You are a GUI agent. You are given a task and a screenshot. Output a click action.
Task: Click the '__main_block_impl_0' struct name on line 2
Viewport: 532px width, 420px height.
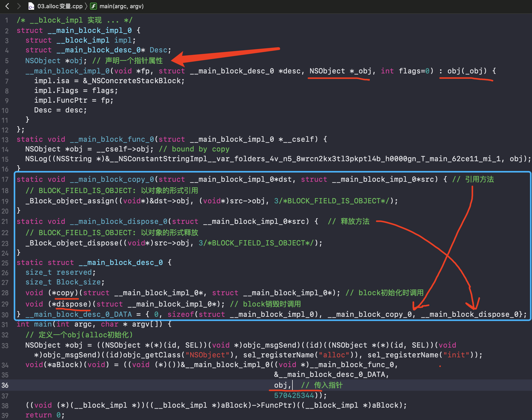[90, 31]
